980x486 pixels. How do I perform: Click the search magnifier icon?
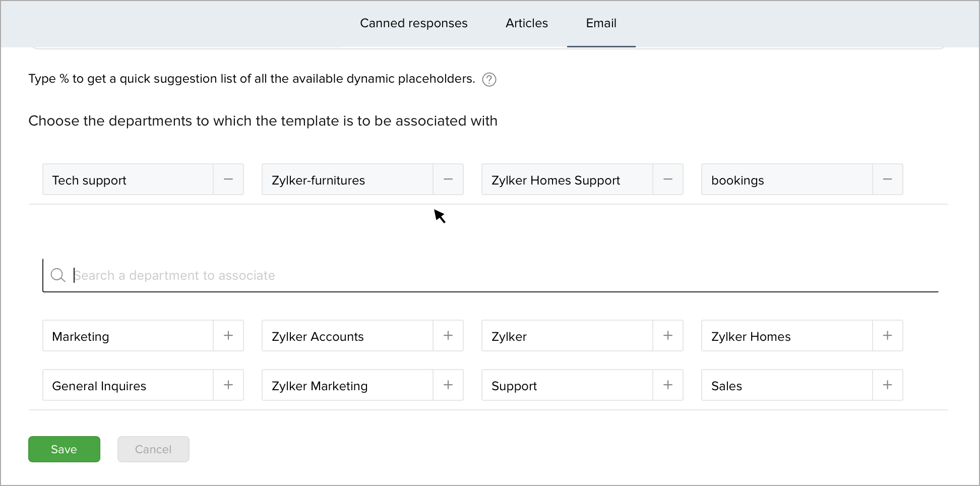(58, 275)
